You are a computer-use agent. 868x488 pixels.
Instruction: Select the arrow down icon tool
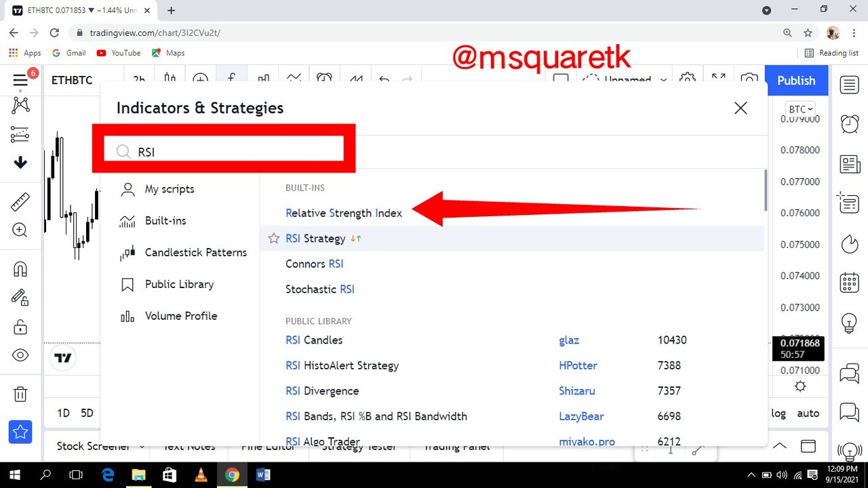(20, 163)
